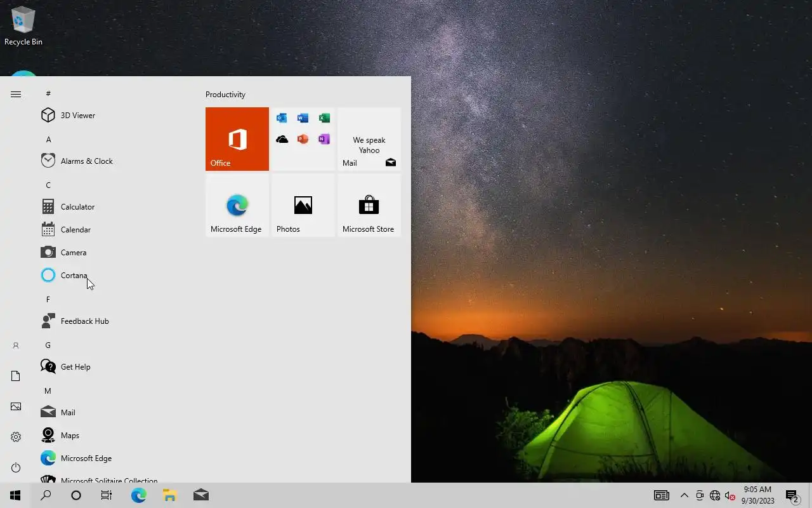Open the Microsoft Store tile
Screen dimensions: 812x508
[369, 205]
